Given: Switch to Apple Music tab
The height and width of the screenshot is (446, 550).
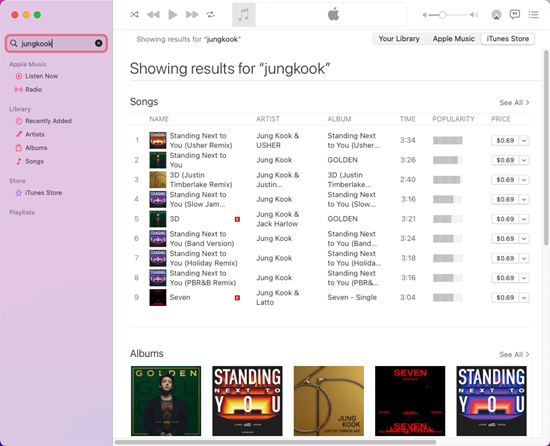Looking at the screenshot, I should click(454, 39).
